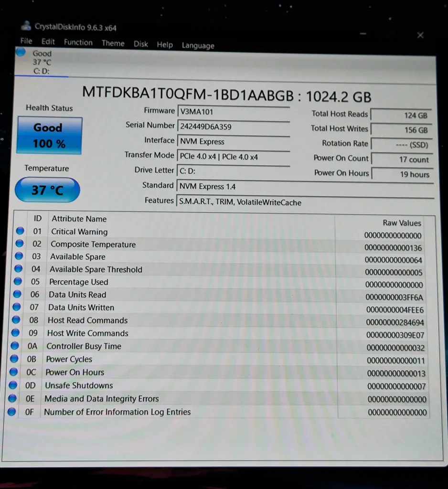
Task: Open the Theme menu
Action: pyautogui.click(x=113, y=43)
